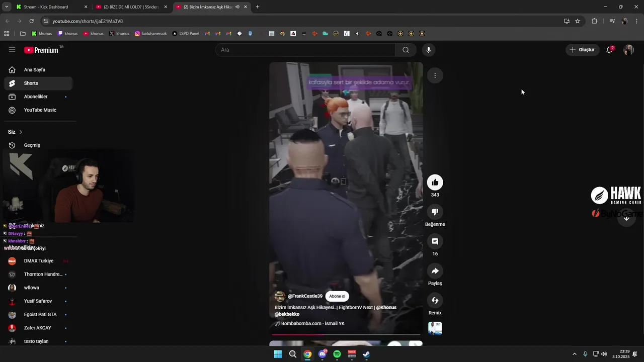Go to next Short with down arrow

coord(626,218)
